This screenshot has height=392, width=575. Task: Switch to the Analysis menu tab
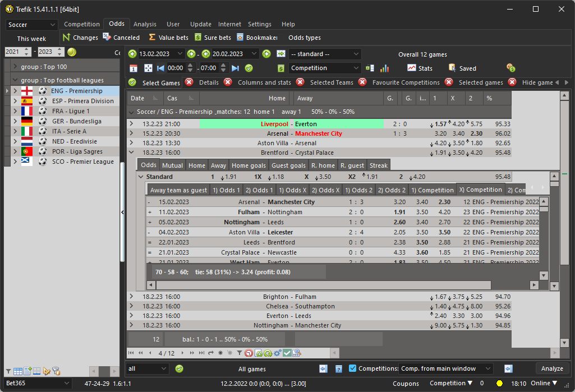[x=145, y=24]
